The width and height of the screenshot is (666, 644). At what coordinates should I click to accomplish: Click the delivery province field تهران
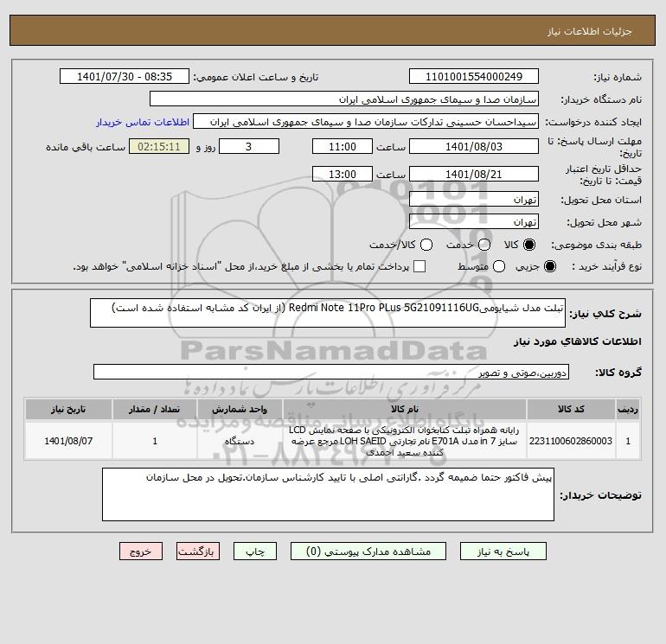474,199
